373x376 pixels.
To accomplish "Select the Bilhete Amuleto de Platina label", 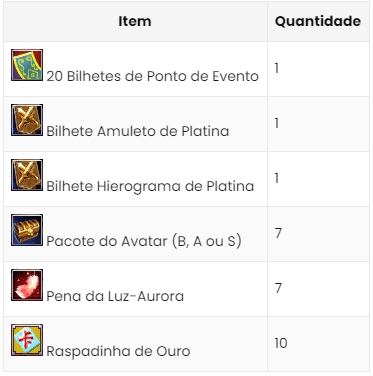I will [x=138, y=131].
